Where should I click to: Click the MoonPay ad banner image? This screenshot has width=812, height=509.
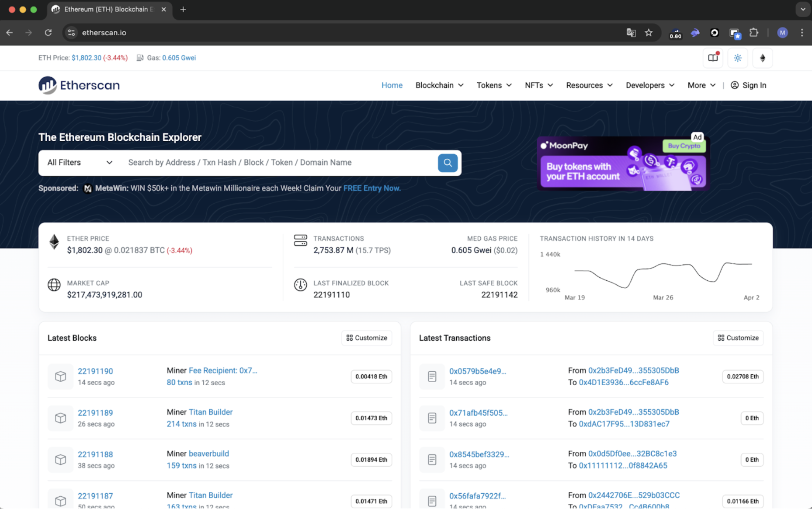click(623, 163)
